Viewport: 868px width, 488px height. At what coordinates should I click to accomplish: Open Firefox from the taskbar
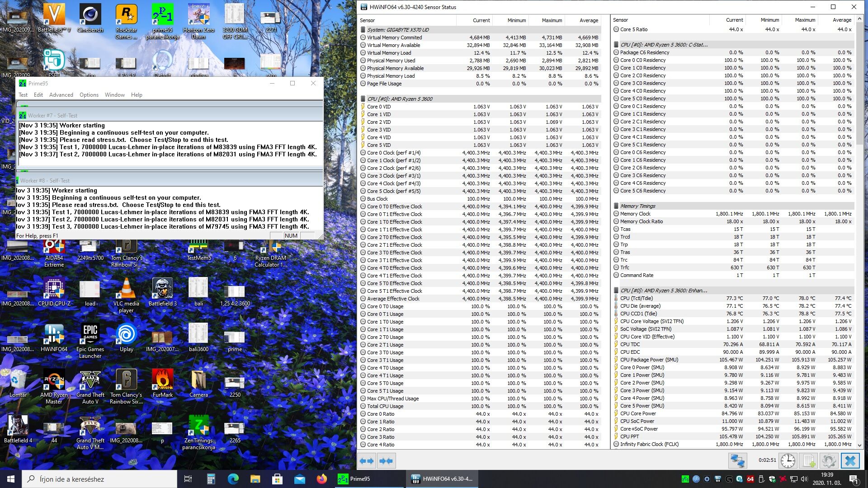pos(321,479)
